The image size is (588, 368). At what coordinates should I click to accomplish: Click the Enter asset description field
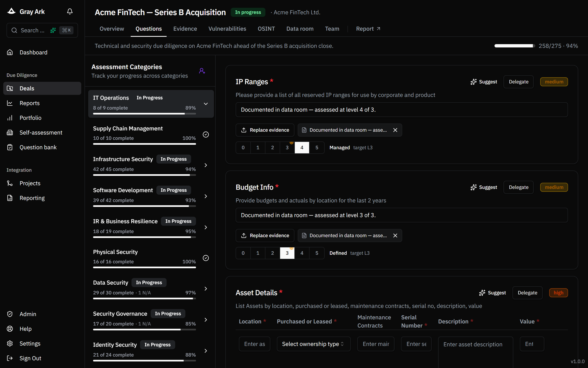pyautogui.click(x=476, y=352)
